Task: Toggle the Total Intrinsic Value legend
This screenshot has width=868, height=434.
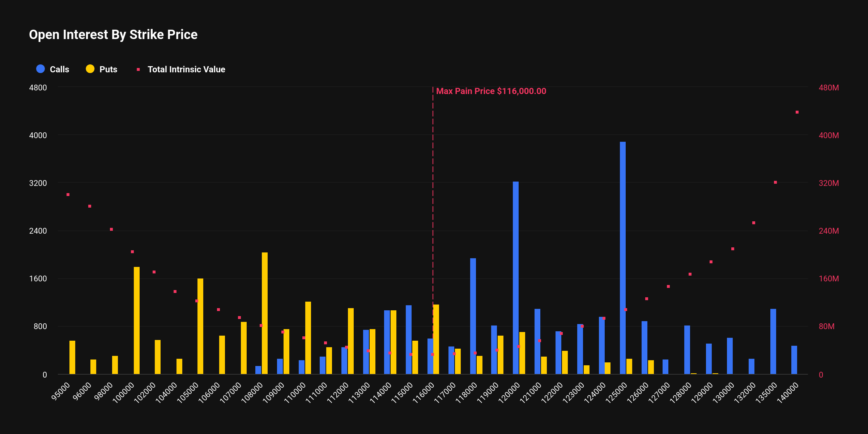Action: pos(186,69)
